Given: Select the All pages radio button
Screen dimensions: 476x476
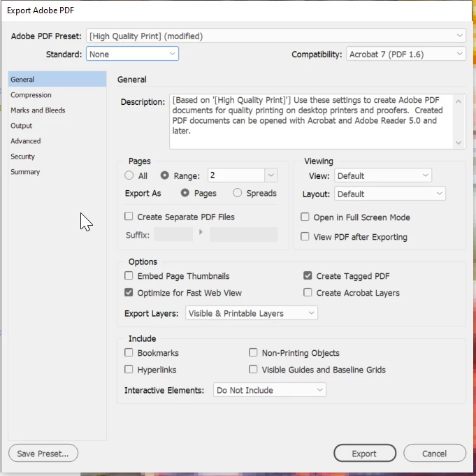Looking at the screenshot, I should pos(129,175).
